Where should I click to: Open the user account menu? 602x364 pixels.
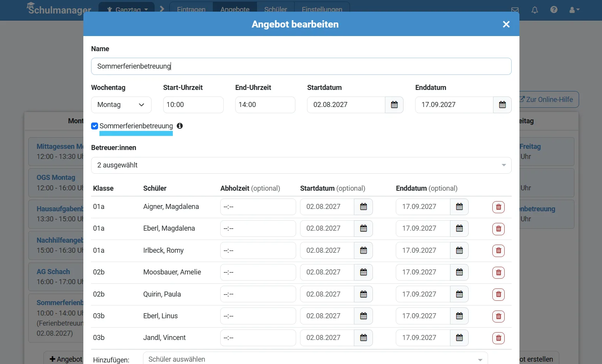(x=574, y=10)
